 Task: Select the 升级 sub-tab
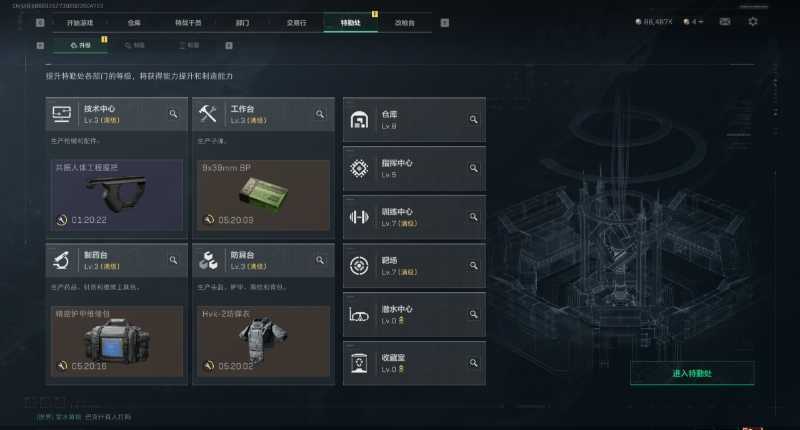(x=81, y=45)
